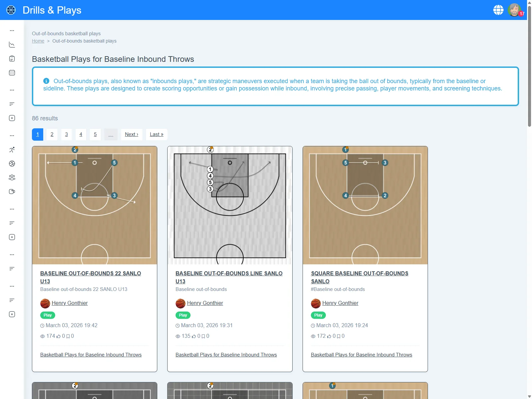532x399 pixels.
Task: Open the calendar icon in sidebar
Action: pos(12,73)
